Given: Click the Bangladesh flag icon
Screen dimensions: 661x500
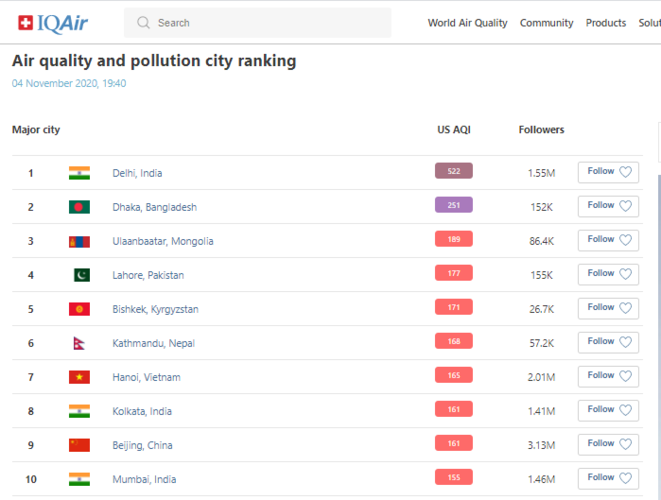Looking at the screenshot, I should pyautogui.click(x=79, y=207).
